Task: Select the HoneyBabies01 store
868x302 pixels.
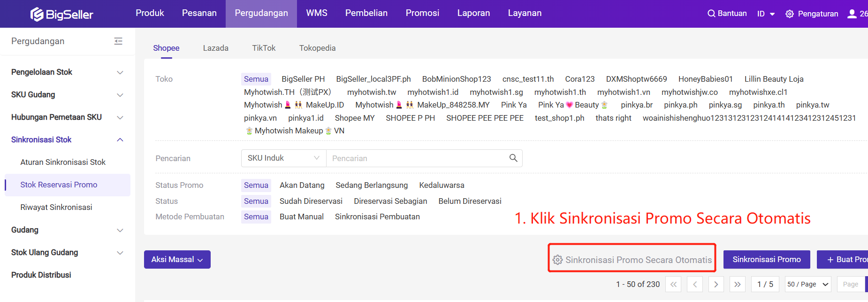Action: point(706,79)
